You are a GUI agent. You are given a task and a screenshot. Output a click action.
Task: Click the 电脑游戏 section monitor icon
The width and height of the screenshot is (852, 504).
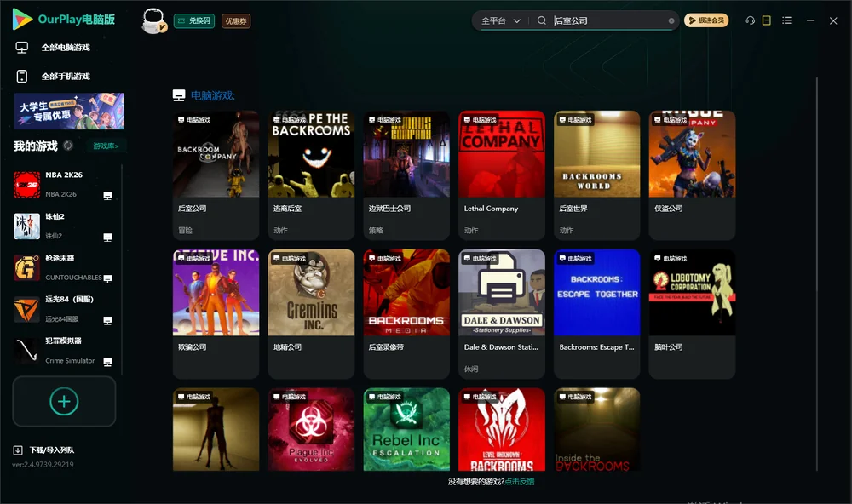(179, 95)
